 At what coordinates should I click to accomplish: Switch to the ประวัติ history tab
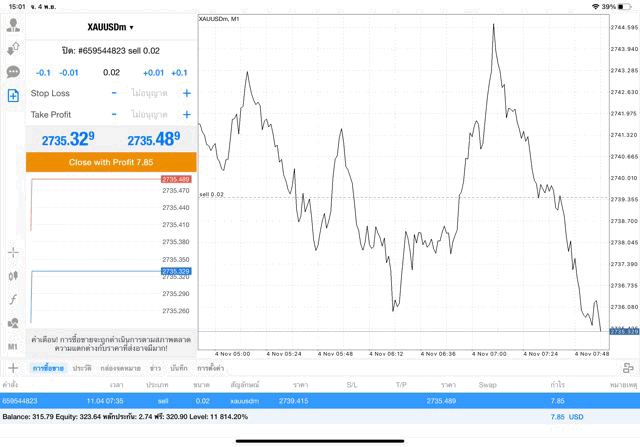pyautogui.click(x=82, y=369)
